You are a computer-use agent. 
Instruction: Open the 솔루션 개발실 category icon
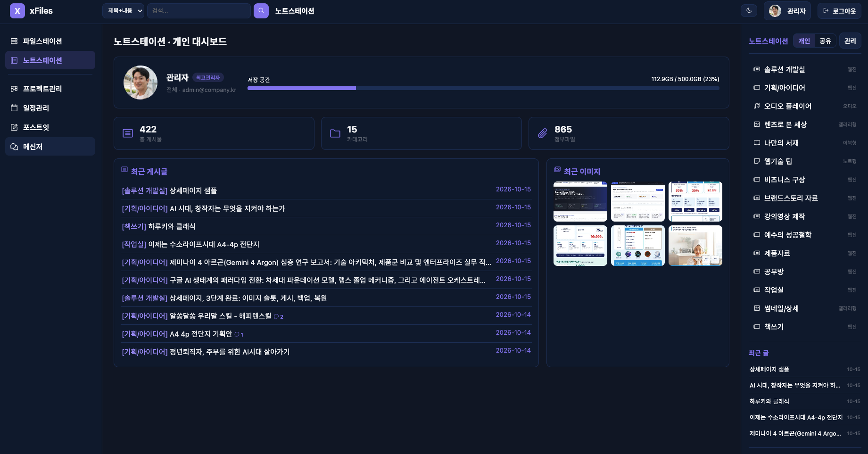pyautogui.click(x=757, y=69)
